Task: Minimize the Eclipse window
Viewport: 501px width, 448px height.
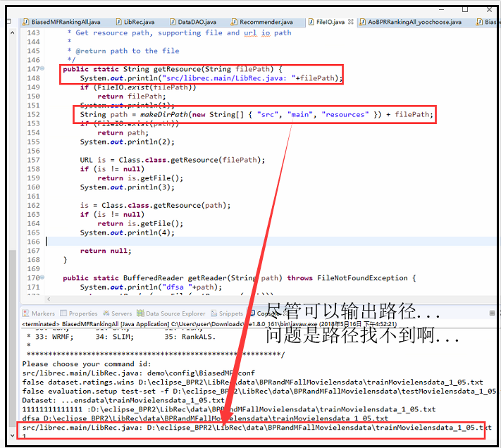Action: (442, 10)
